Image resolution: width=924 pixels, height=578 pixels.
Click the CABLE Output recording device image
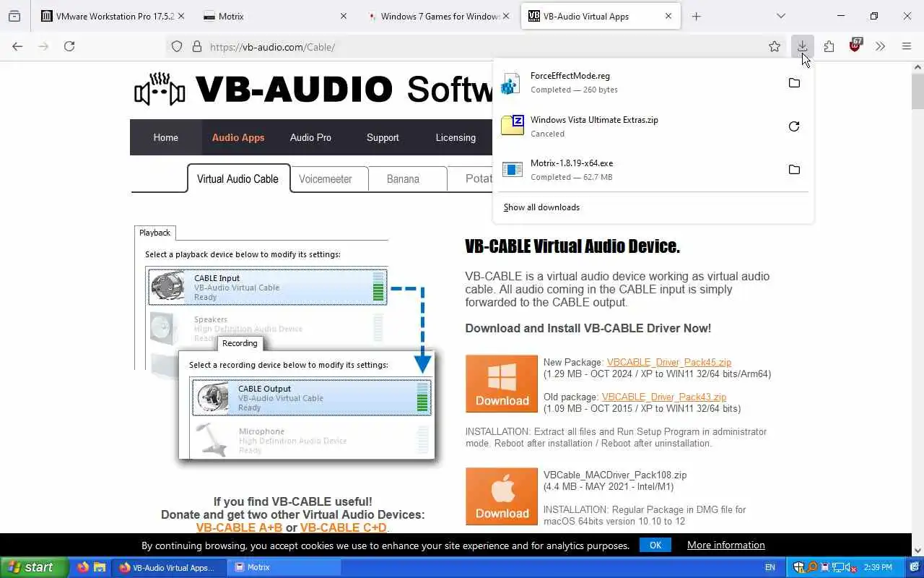(212, 398)
